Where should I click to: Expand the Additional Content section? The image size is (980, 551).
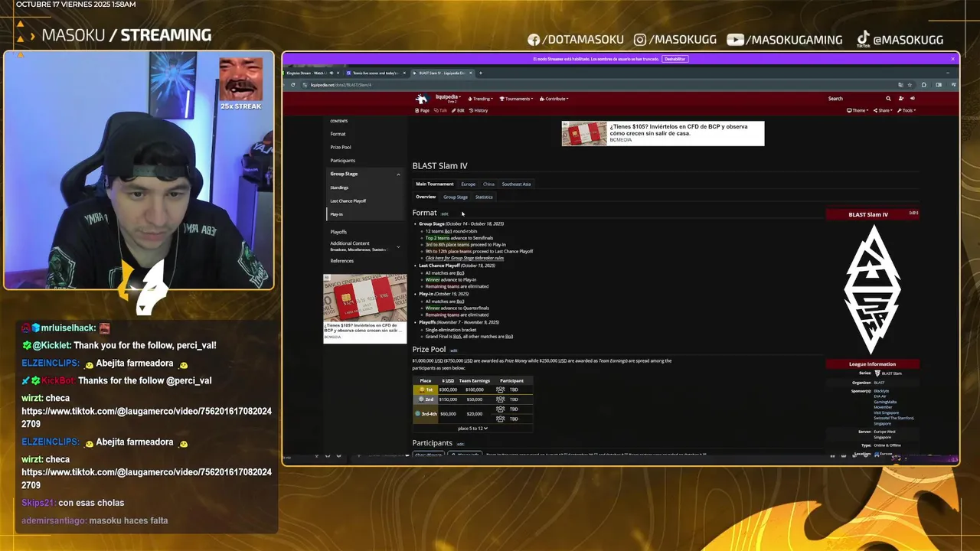point(398,246)
